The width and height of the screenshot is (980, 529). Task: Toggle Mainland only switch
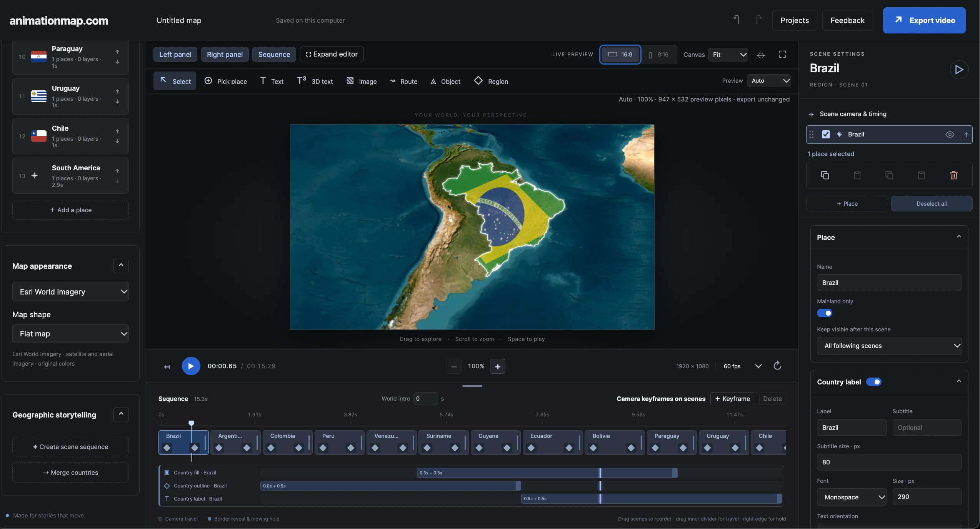pyautogui.click(x=824, y=313)
